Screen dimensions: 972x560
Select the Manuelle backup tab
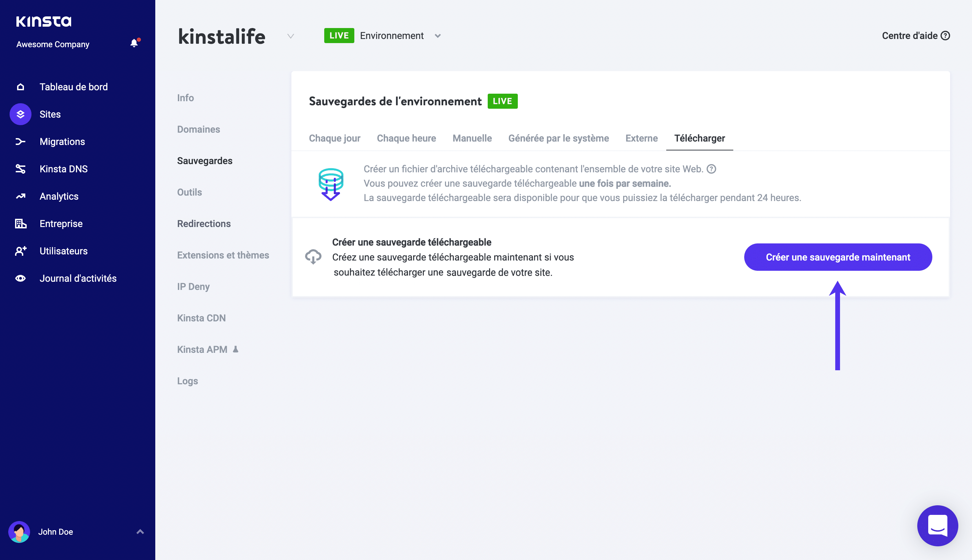471,138
